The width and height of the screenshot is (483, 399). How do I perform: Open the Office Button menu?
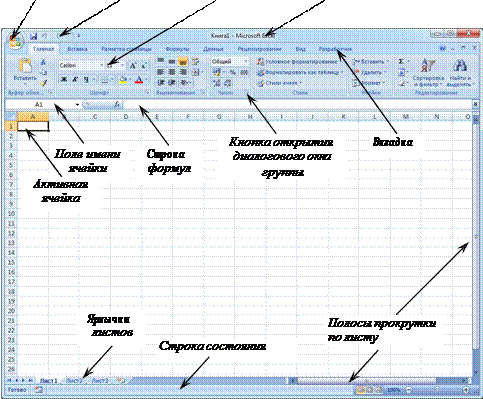(15, 41)
